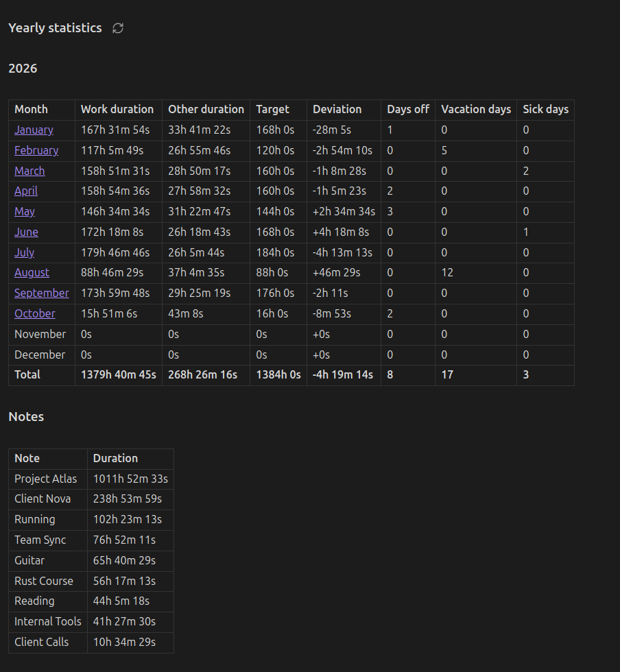Open the May month link
Image resolution: width=620 pixels, height=672 pixels.
pos(25,212)
